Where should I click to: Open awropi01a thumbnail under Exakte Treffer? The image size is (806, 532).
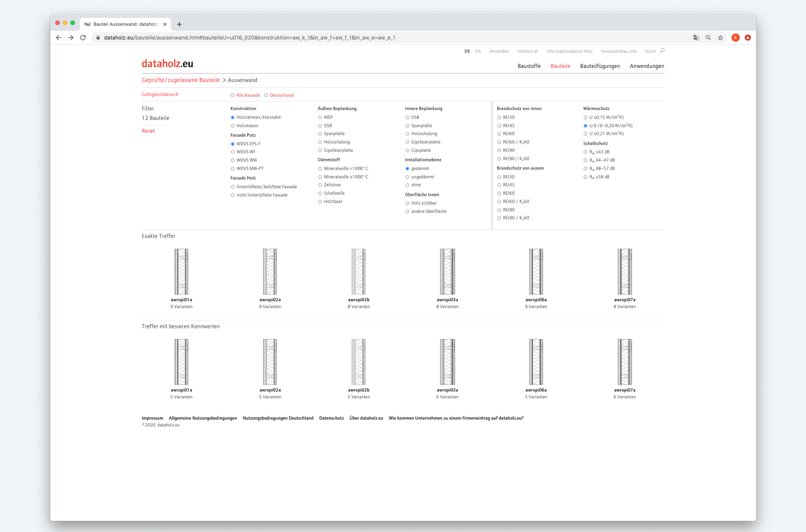[x=182, y=272]
